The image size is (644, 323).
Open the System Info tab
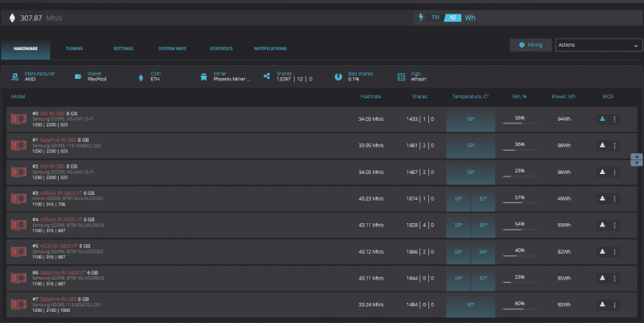(x=172, y=48)
